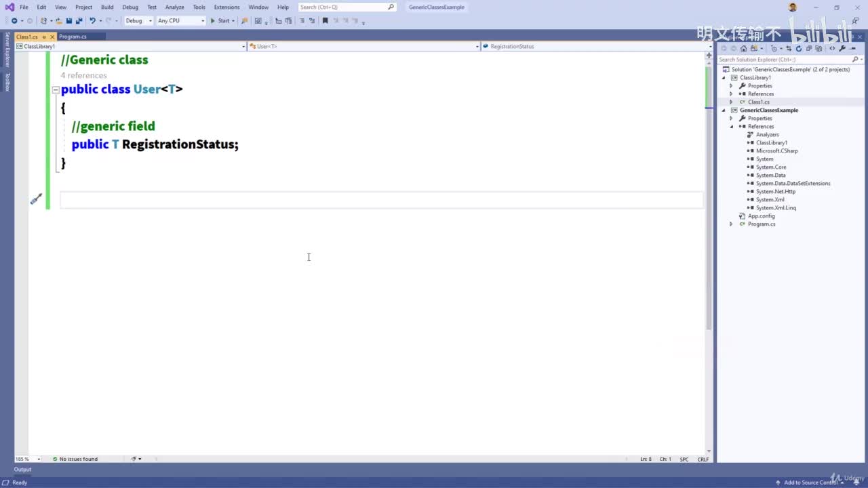868x488 pixels.
Task: Open the File menu
Action: coord(24,7)
